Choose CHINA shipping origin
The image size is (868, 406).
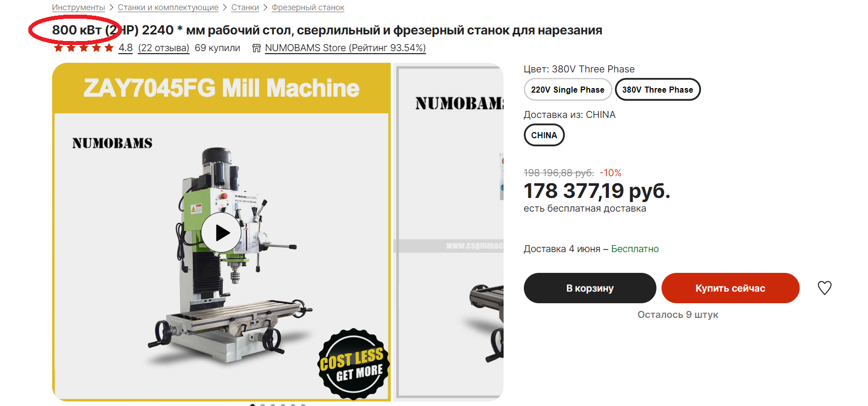(544, 135)
